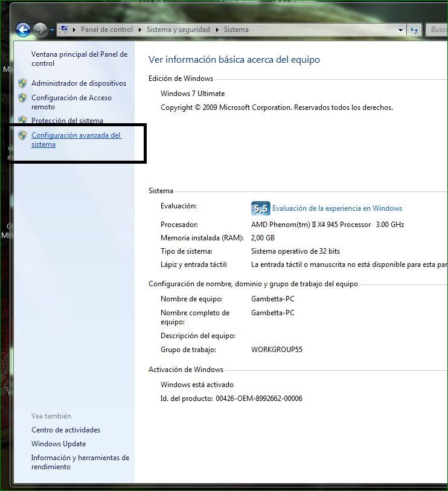Expand the arrow before Panel de control
The width and height of the screenshot is (448, 491).
(74, 30)
